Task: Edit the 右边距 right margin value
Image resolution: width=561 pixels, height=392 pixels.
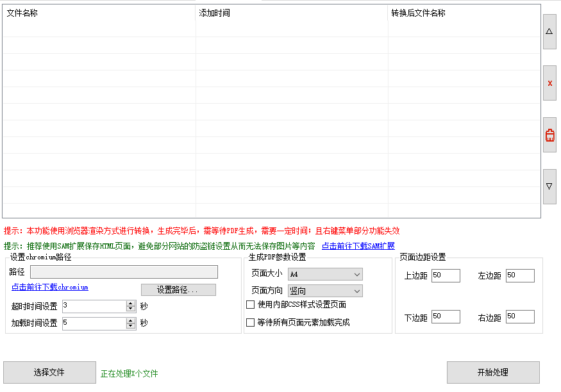Action: pyautogui.click(x=519, y=316)
